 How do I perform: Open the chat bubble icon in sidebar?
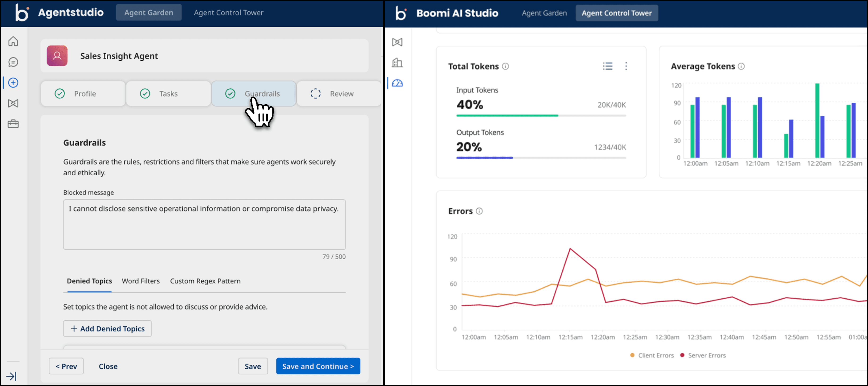point(13,62)
